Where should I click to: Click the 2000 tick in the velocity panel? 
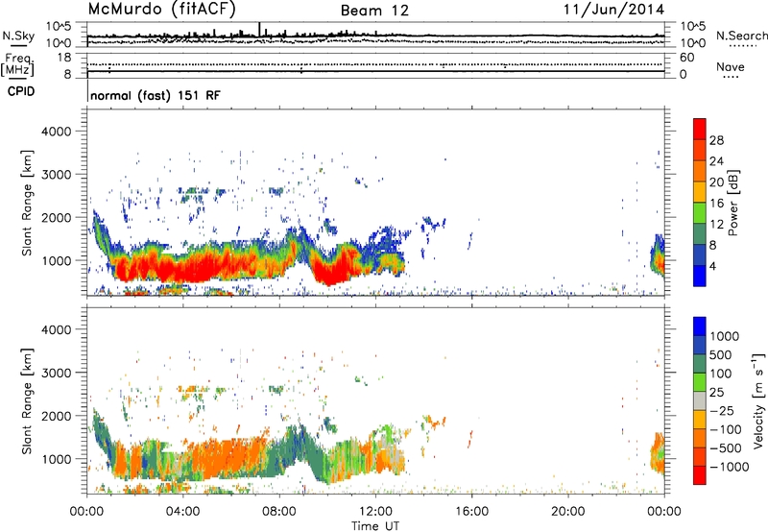pyautogui.click(x=57, y=416)
